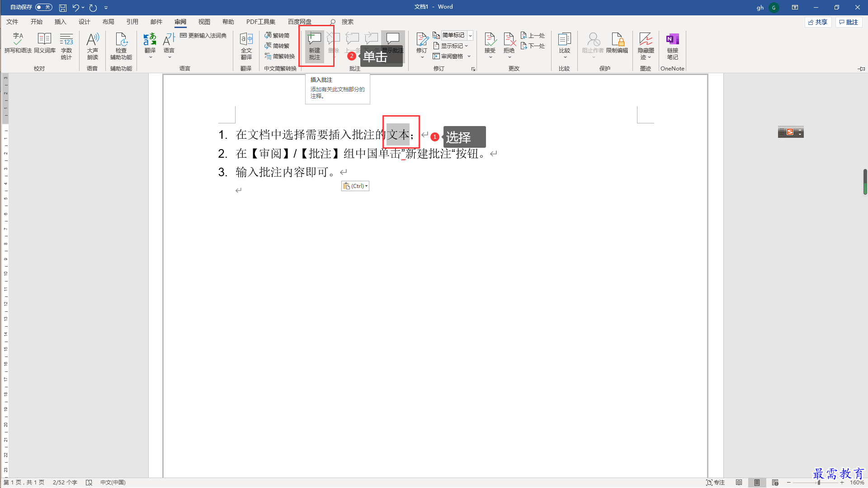The width and height of the screenshot is (868, 488).
Task: Expand the Undo history dropdown arrow
Action: click(83, 8)
